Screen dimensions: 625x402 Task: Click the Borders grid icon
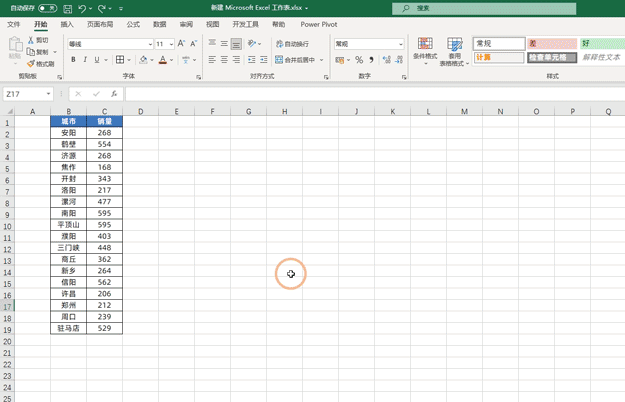pyautogui.click(x=120, y=60)
